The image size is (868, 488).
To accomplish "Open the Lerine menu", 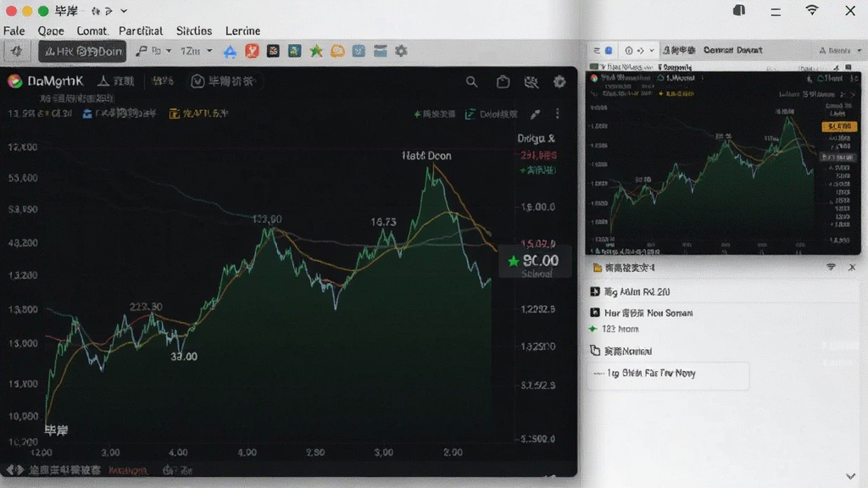I will [x=242, y=31].
